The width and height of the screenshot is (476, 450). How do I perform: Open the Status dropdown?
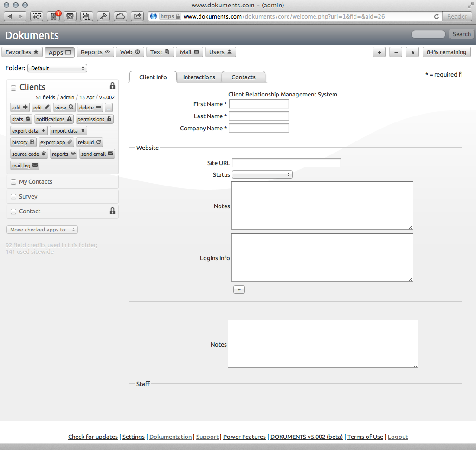(x=262, y=174)
